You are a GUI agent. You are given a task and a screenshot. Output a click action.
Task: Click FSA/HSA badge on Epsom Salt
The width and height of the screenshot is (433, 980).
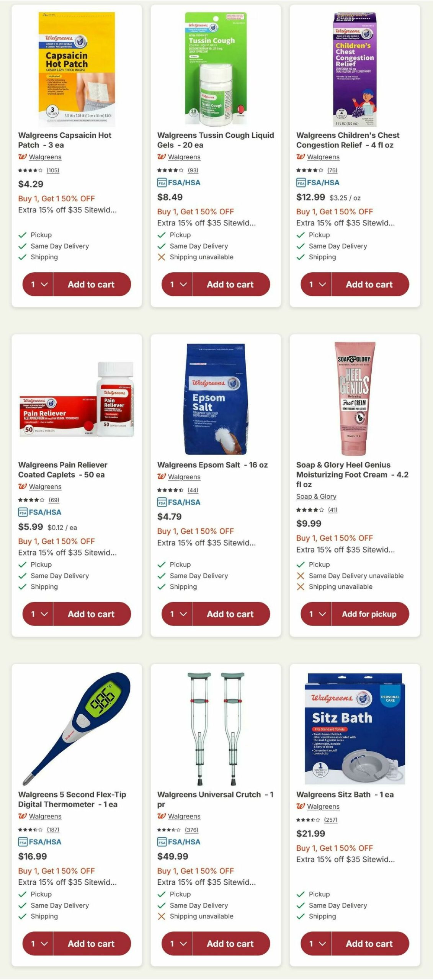click(x=179, y=502)
